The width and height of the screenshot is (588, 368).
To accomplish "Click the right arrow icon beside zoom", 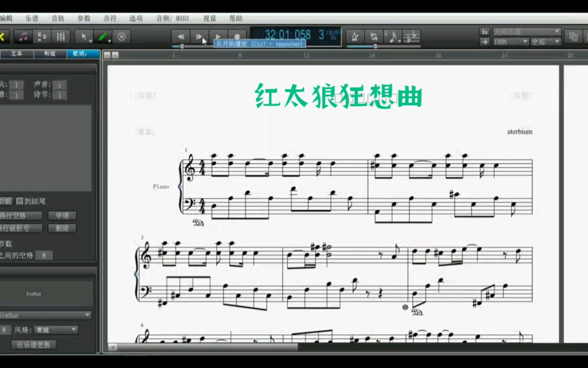I will 485,42.
